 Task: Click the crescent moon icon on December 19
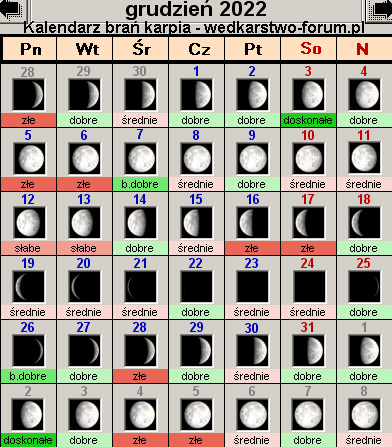coord(28,287)
